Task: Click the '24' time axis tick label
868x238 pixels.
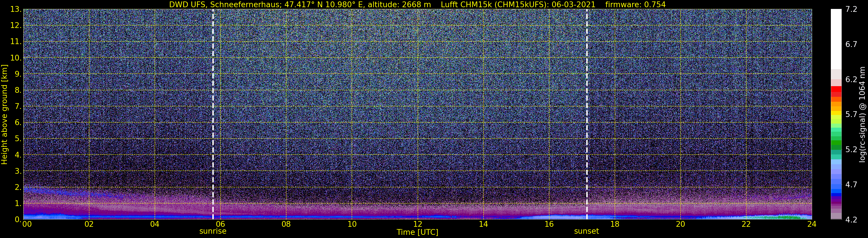Action: click(812, 224)
